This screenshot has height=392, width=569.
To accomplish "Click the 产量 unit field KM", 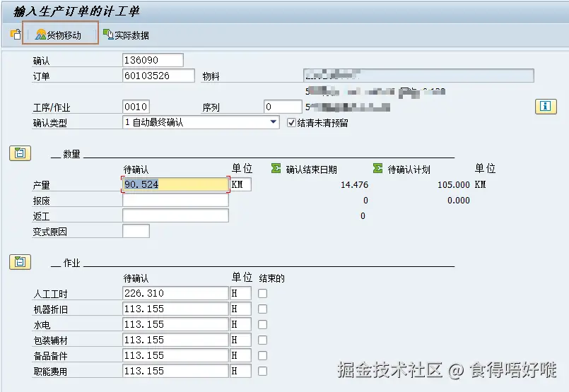I will point(240,184).
